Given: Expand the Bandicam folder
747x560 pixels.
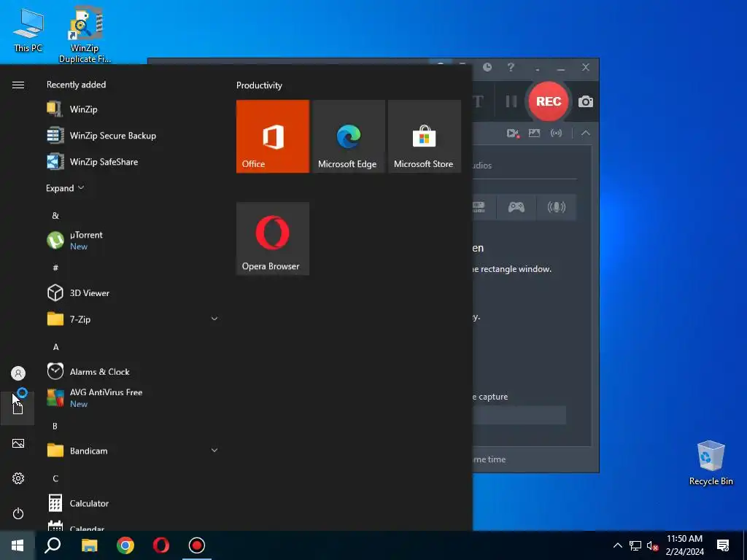Looking at the screenshot, I should pos(133,451).
